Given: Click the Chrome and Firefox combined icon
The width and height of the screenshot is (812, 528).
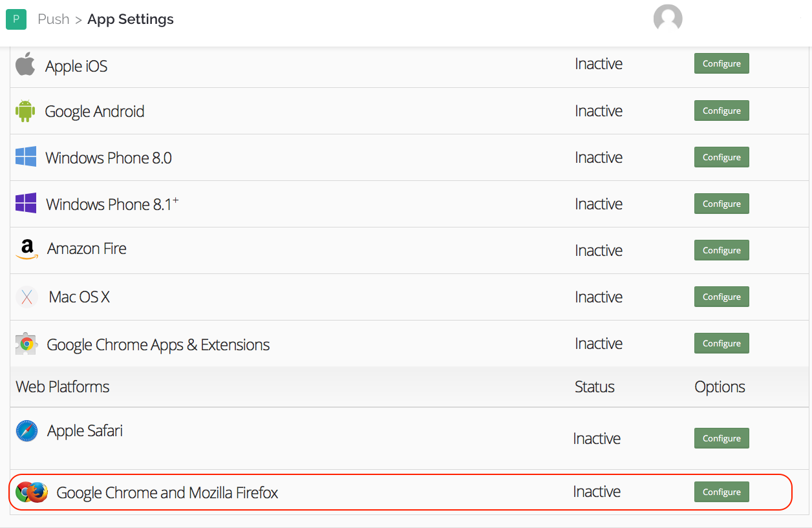Looking at the screenshot, I should click(31, 492).
